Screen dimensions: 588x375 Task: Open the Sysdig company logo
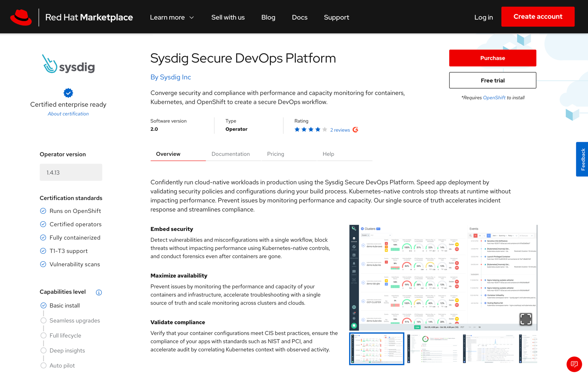pyautogui.click(x=68, y=64)
